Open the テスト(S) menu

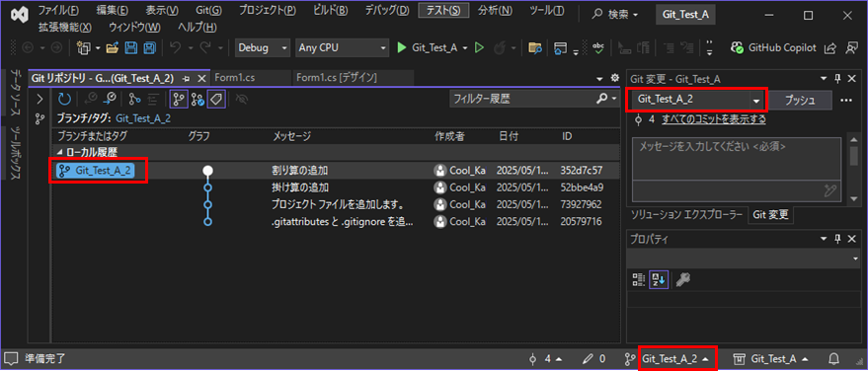point(444,11)
